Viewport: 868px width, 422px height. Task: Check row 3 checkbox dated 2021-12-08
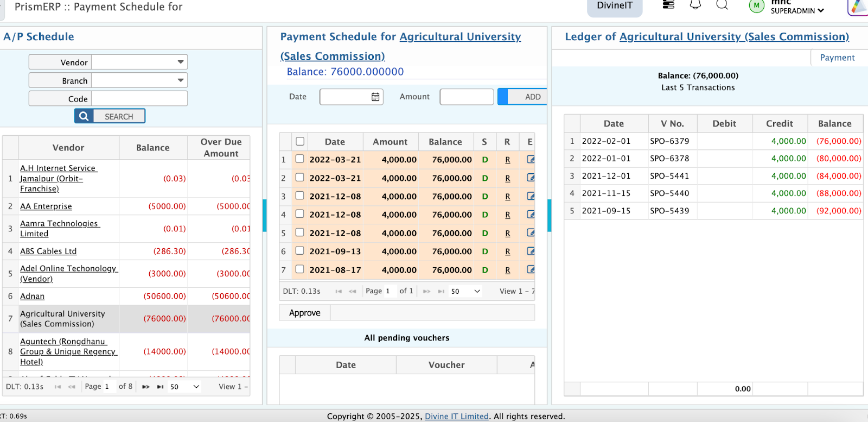click(x=299, y=196)
